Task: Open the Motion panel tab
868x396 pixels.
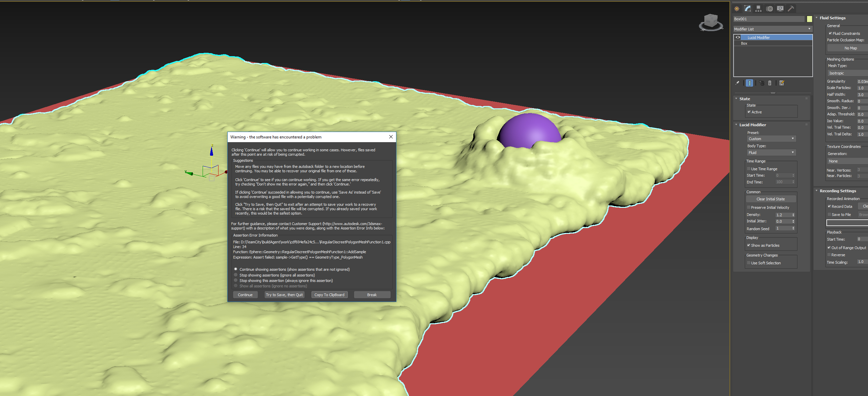Action: coord(769,9)
